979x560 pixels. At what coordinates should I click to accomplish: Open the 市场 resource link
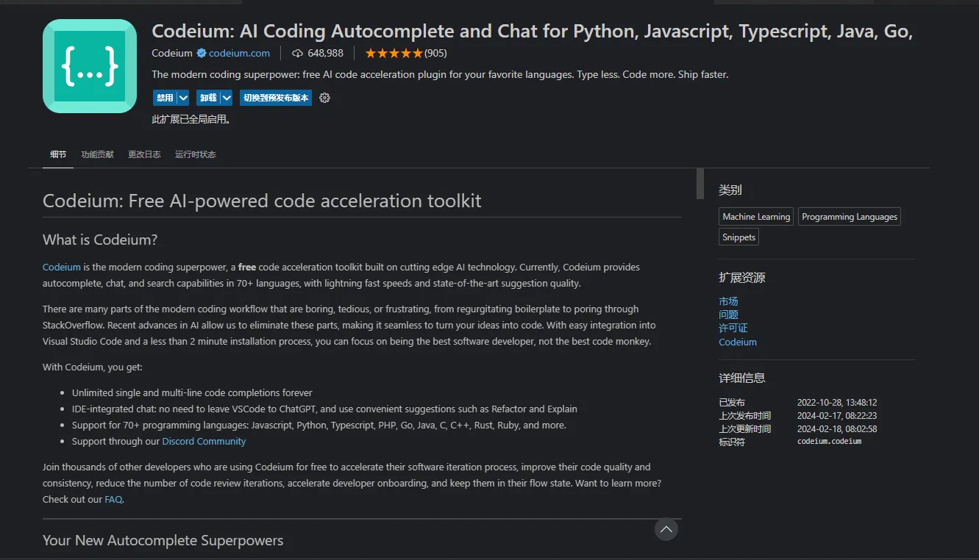728,301
